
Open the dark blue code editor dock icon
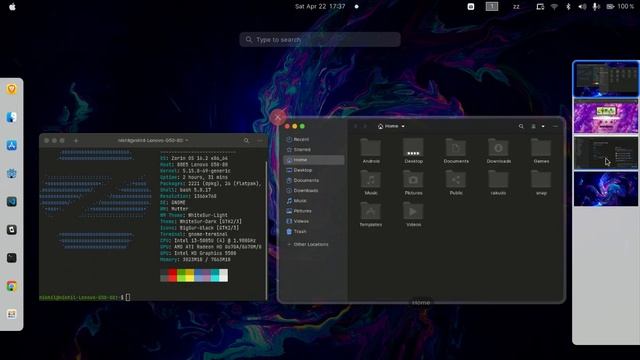click(x=11, y=202)
